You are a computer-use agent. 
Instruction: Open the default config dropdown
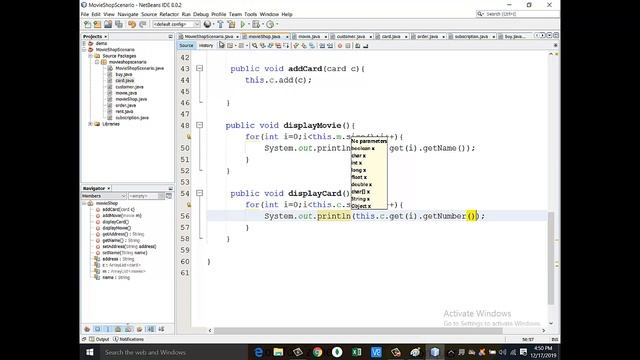(x=176, y=24)
